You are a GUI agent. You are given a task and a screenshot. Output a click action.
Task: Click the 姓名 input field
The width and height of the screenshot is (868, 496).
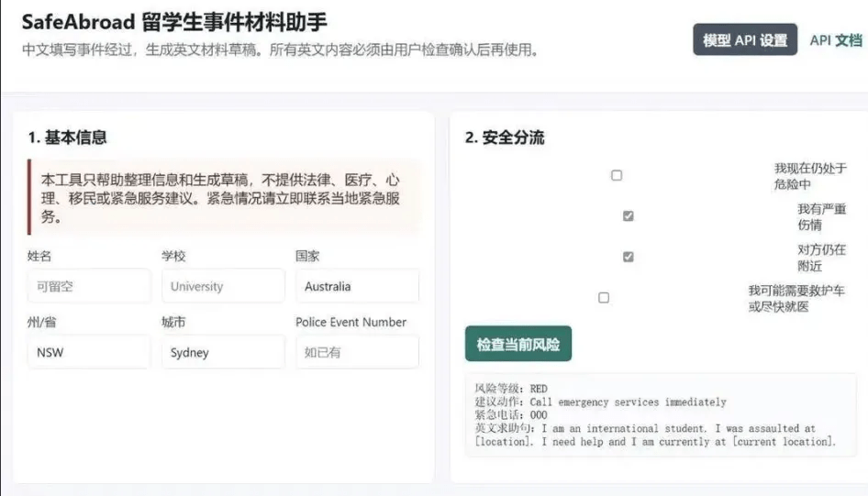(x=89, y=286)
